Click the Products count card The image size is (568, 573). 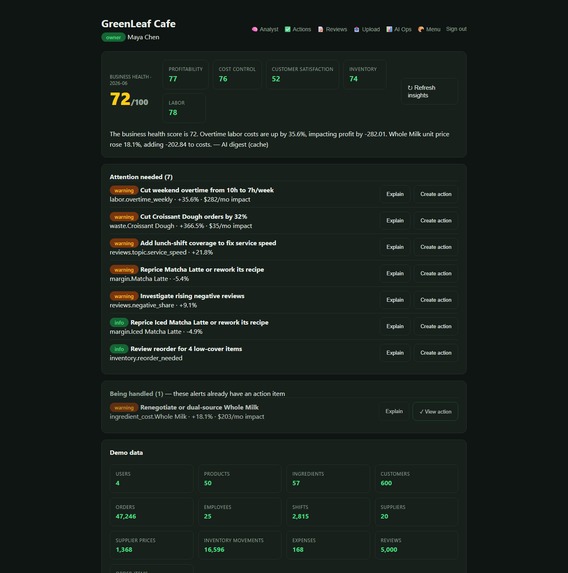240,478
